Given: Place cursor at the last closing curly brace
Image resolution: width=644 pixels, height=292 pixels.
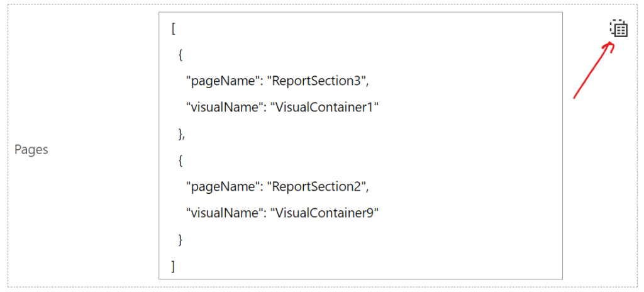Looking at the screenshot, I should 180,240.
